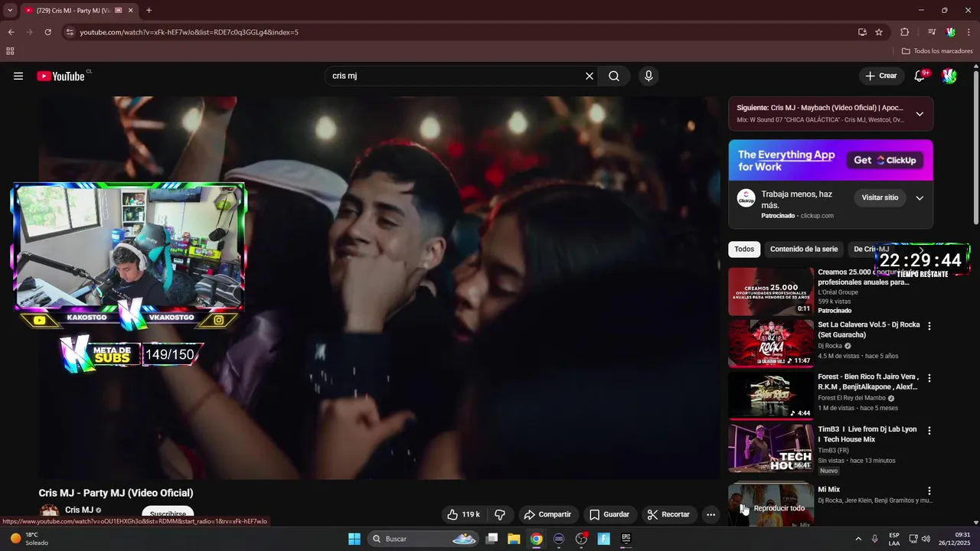This screenshot has height=551, width=980.
Task: Open the Chrome tab search dropdown
Action: pos(10,11)
